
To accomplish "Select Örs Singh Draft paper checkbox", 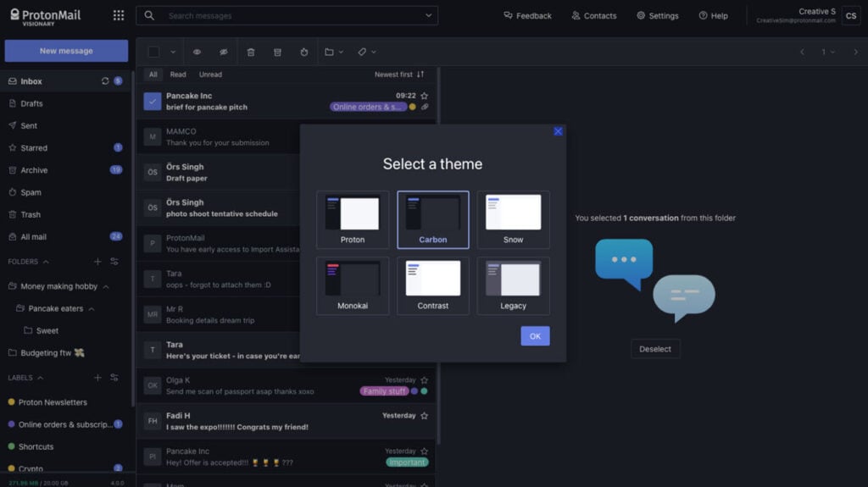I will 153,172.
